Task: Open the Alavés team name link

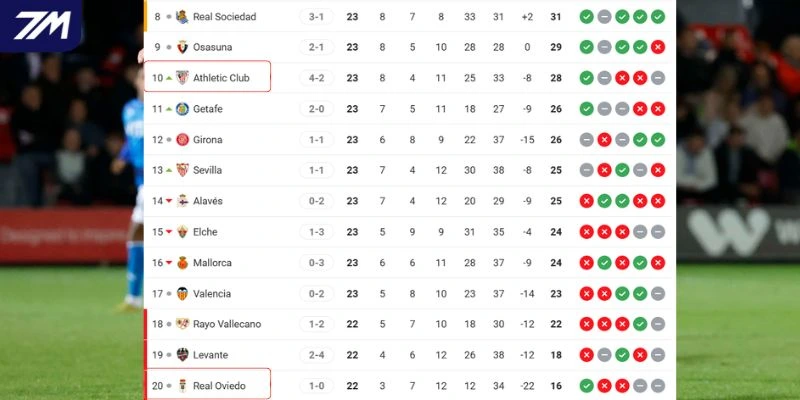Action: coord(208,201)
